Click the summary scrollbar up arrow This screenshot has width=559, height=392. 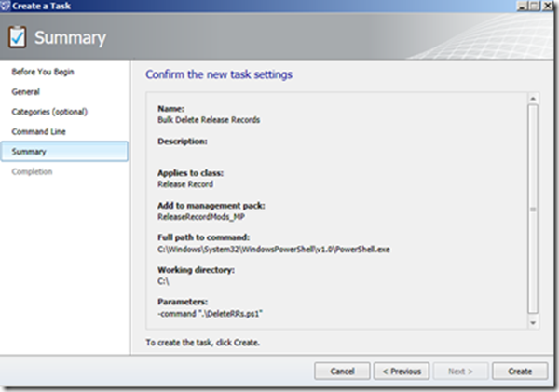[x=533, y=99]
